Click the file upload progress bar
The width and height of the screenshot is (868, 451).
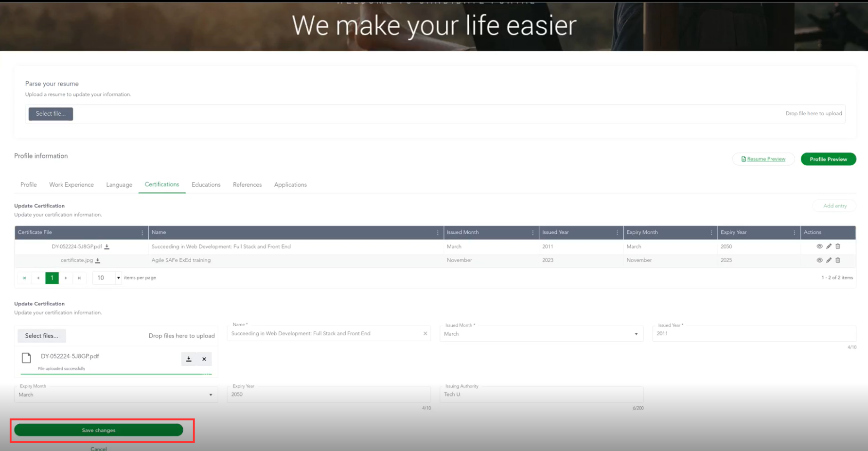(116, 374)
